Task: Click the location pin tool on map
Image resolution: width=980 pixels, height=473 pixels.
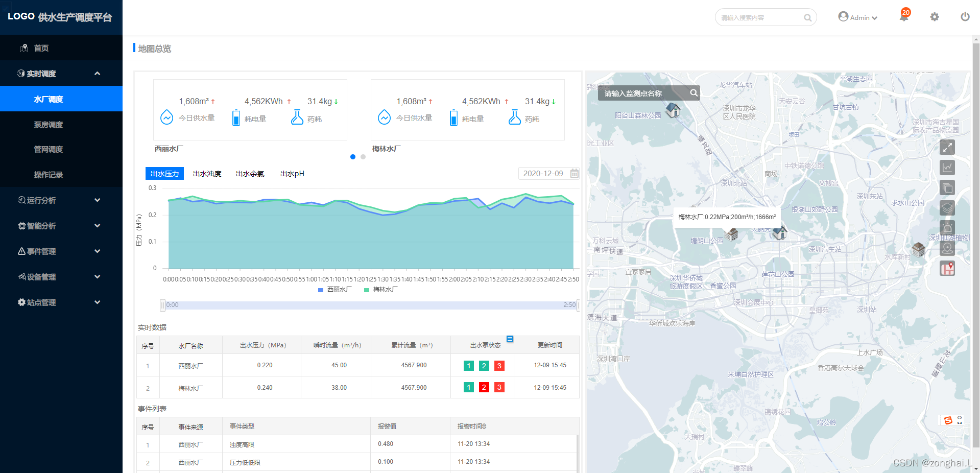Action: point(947,248)
